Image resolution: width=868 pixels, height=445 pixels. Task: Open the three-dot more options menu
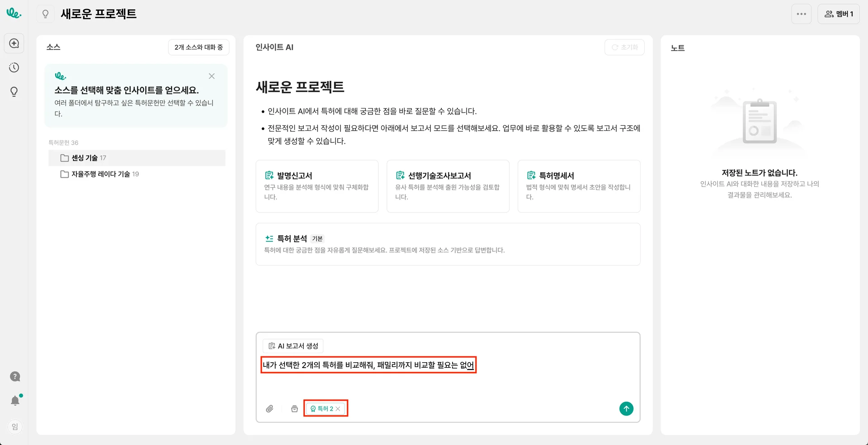click(801, 14)
